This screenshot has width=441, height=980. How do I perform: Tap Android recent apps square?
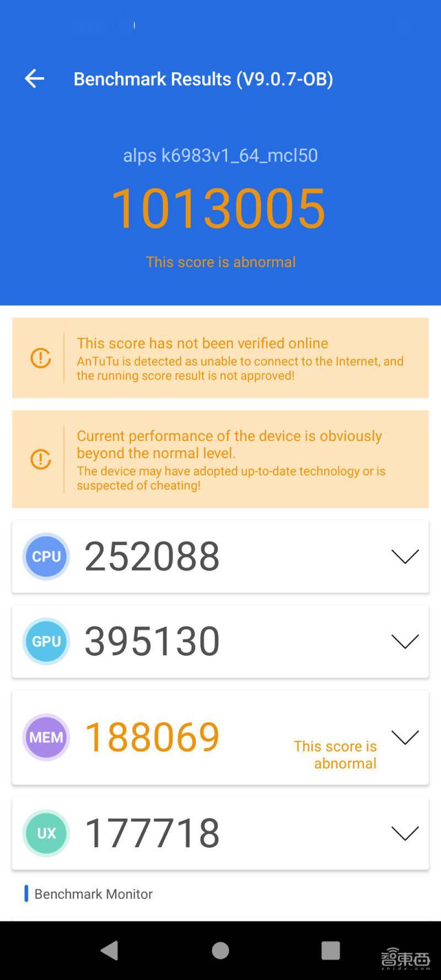(x=331, y=950)
